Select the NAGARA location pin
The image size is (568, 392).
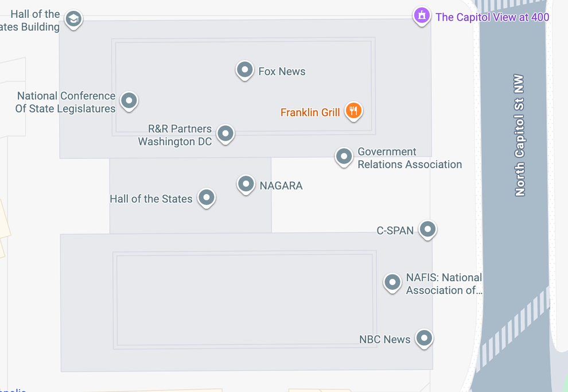point(246,184)
